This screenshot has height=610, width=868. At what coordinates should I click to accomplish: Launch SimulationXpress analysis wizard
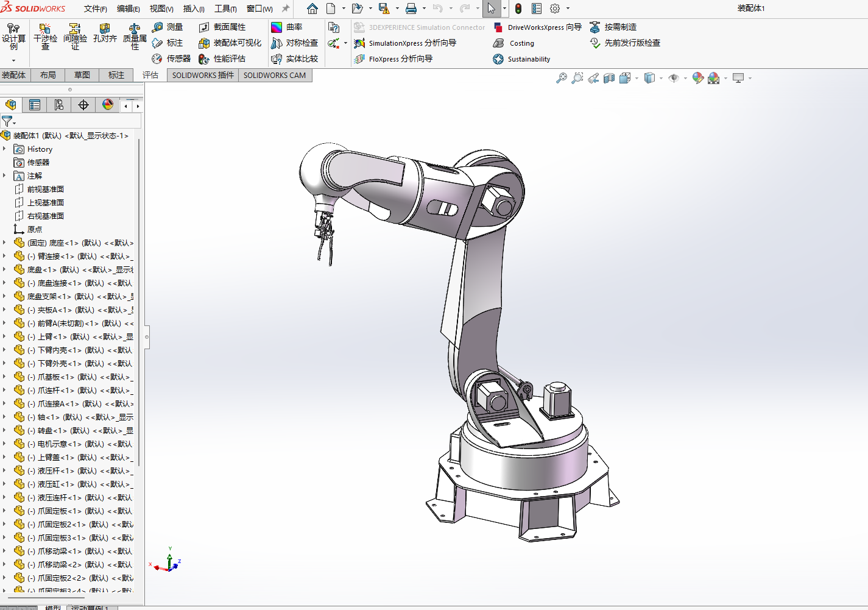click(405, 43)
